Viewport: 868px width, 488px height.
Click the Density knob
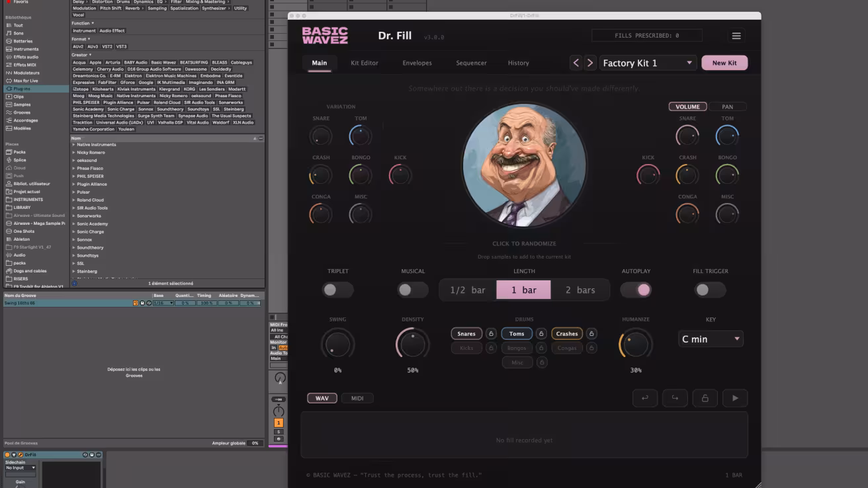point(413,345)
